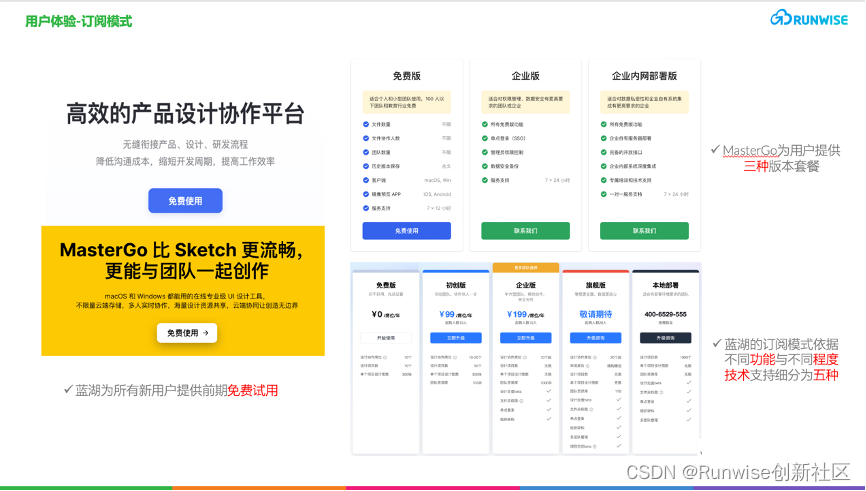This screenshot has width=866, height=491.
Task: Click the green check beside 管理员权限控制
Action: pos(485,152)
